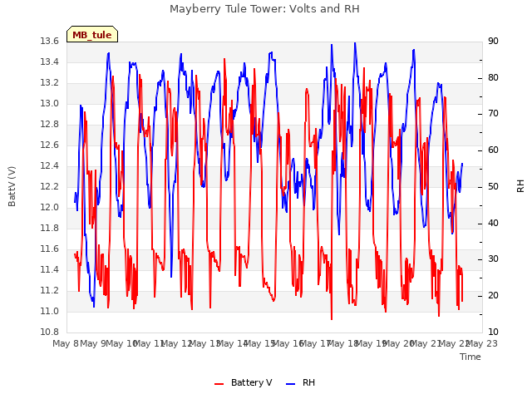The image size is (532, 399).
Task: Click the Battery V legend label
Action: point(251,382)
